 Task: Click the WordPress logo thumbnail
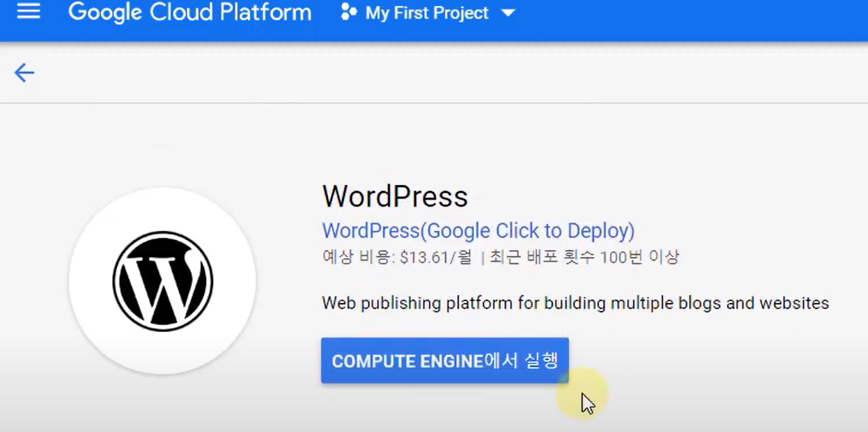coord(162,281)
